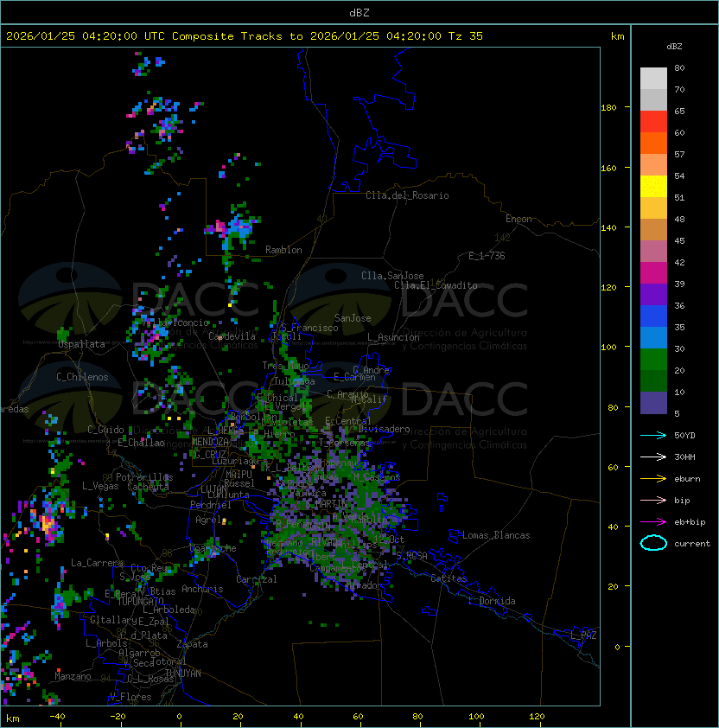Click the cyan 50YD arrow icon
The image size is (719, 728).
[x=653, y=435]
